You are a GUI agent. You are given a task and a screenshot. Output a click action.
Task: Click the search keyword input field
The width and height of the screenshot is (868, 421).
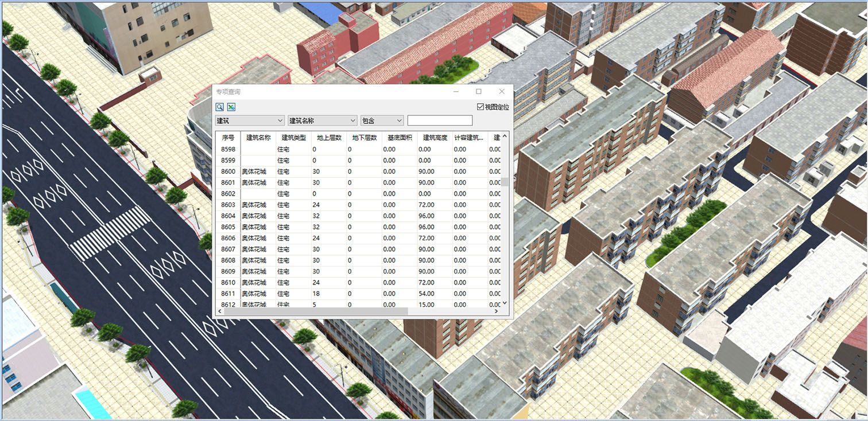point(440,120)
